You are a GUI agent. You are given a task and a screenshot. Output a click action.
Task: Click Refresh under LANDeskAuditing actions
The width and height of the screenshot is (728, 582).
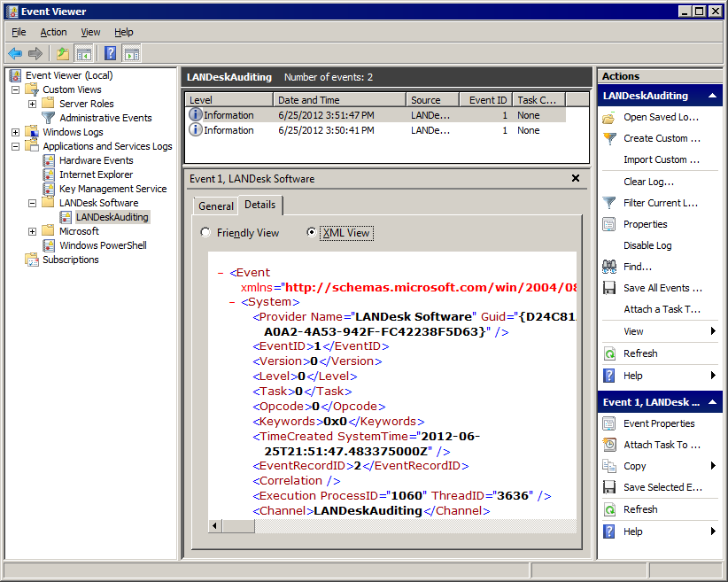coord(640,353)
